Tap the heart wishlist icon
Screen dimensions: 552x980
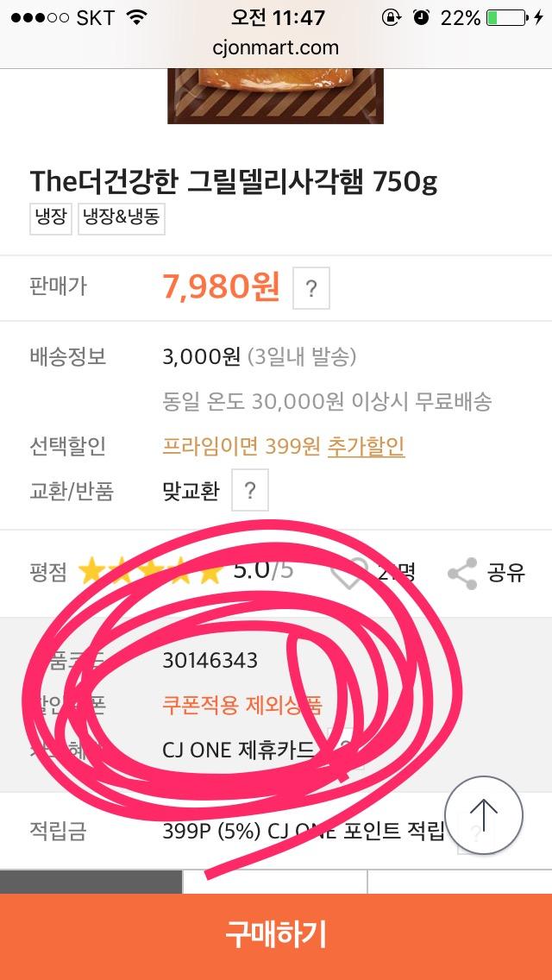click(x=349, y=573)
